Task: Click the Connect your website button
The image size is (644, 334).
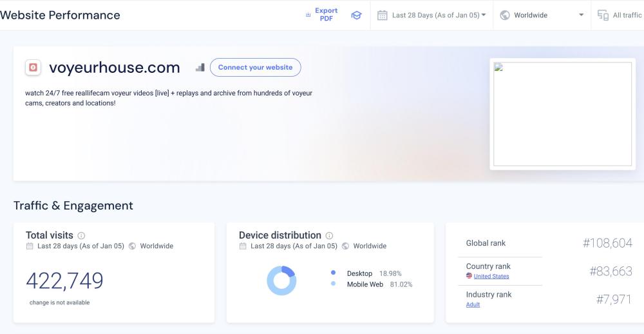Action: click(255, 67)
